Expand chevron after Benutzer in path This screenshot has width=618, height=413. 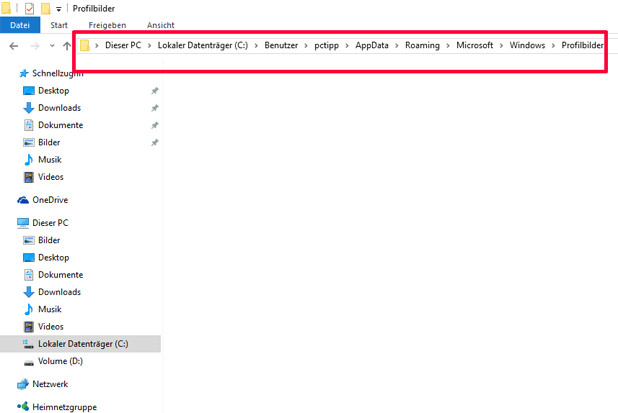(306, 46)
